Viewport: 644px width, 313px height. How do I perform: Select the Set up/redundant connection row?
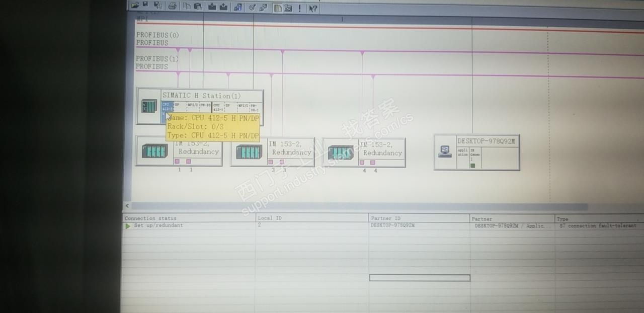pos(382,225)
